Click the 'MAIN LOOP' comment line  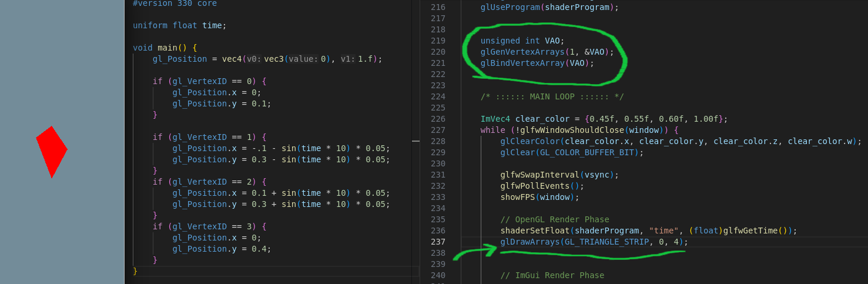(552, 96)
